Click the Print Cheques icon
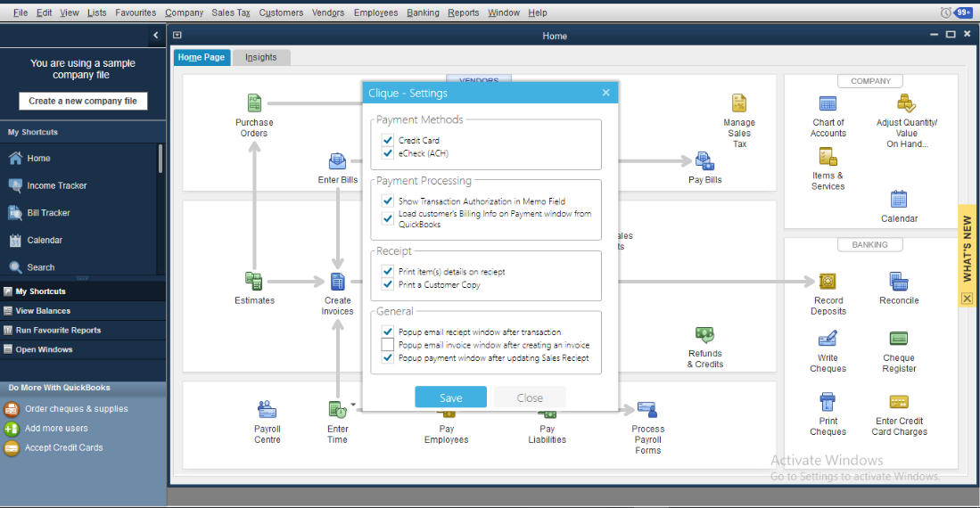Screen dimensions: 980x508 (828, 401)
